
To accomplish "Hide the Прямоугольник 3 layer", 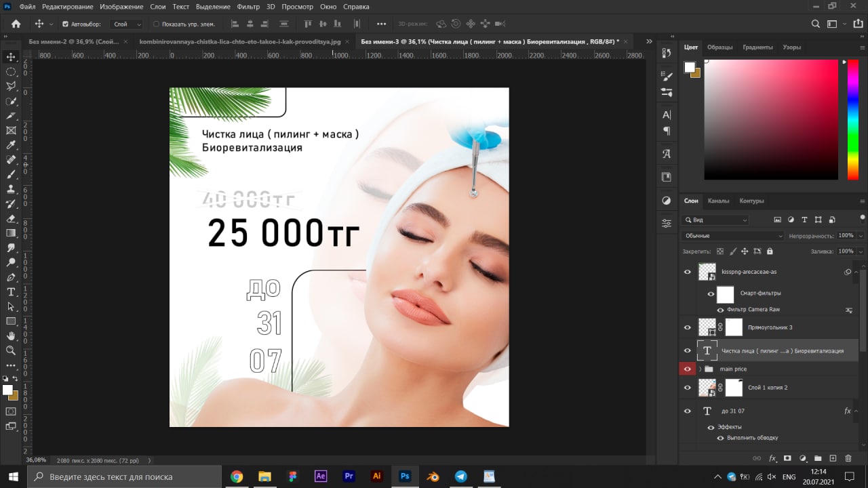I will tap(687, 327).
